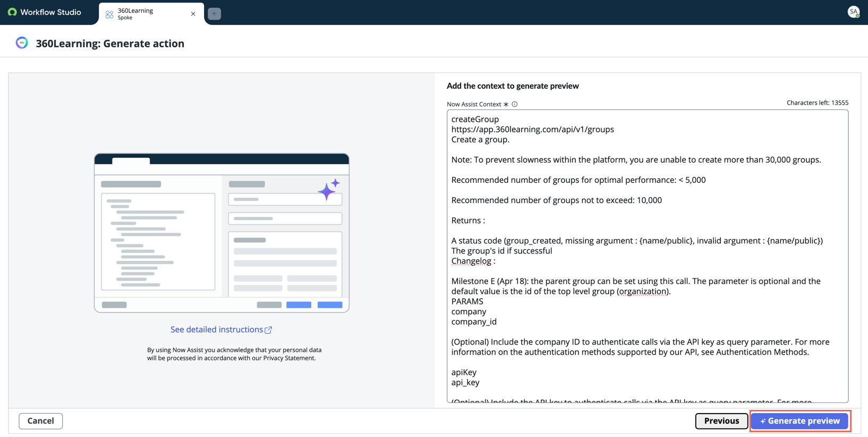The width and height of the screenshot is (868, 437).
Task: Click the 'Changelog :' word in the context
Action: 473,261
